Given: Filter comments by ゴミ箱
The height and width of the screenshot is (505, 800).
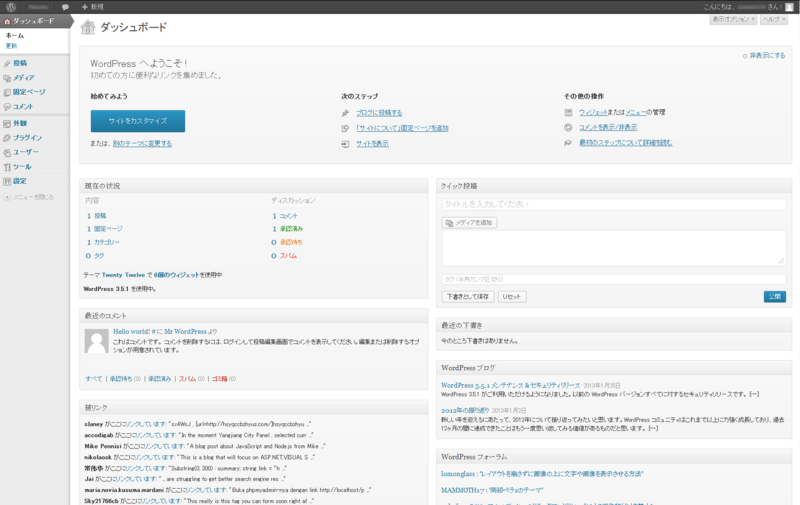Looking at the screenshot, I should click(219, 379).
